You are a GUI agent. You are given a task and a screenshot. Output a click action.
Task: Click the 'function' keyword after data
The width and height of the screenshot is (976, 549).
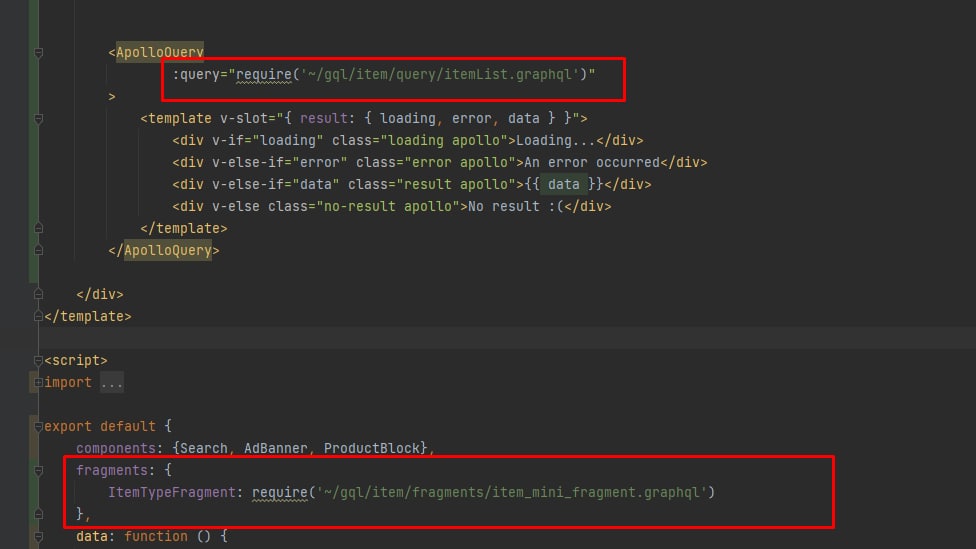[x=156, y=536]
